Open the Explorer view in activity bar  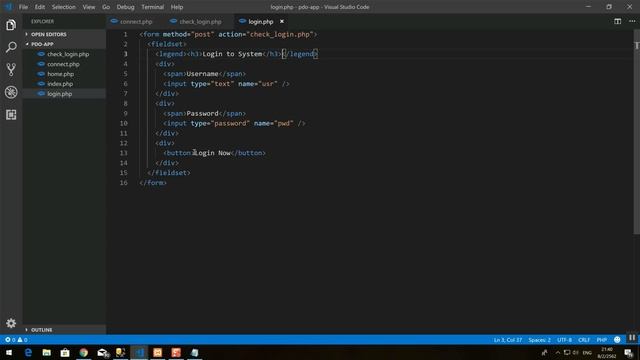coord(11,25)
